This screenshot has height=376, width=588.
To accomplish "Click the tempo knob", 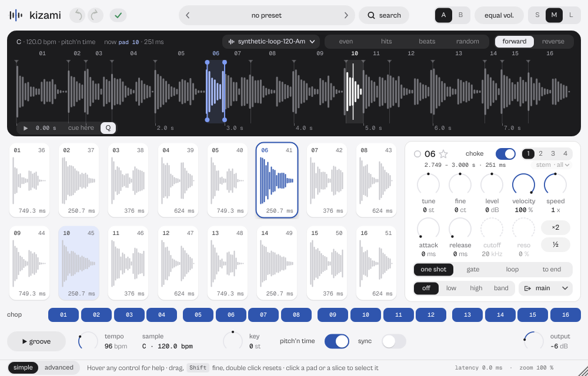I will [x=88, y=341].
